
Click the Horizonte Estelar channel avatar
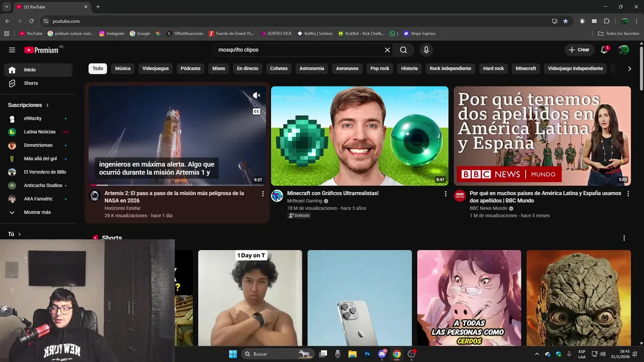(95, 196)
